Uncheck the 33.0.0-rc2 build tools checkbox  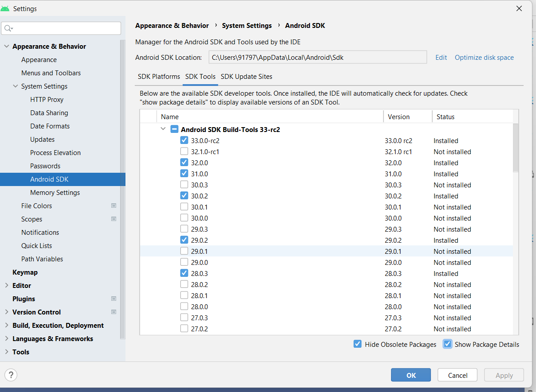[x=184, y=140]
